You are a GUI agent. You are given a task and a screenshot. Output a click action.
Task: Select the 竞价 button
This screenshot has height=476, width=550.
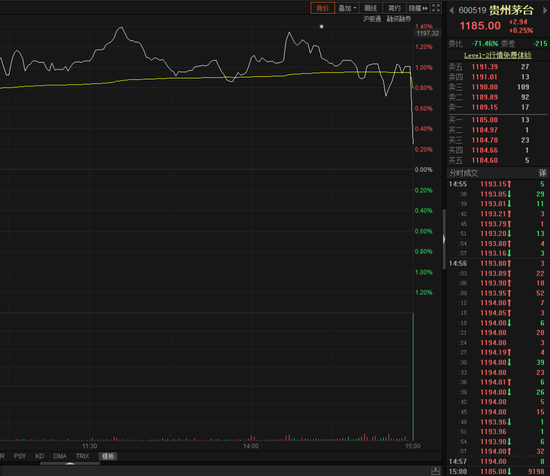322,8
